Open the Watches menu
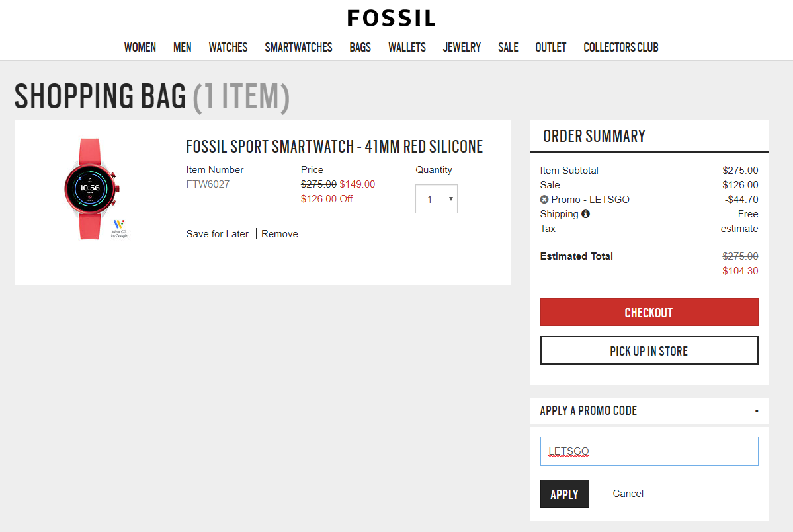The width and height of the screenshot is (793, 532). click(228, 47)
